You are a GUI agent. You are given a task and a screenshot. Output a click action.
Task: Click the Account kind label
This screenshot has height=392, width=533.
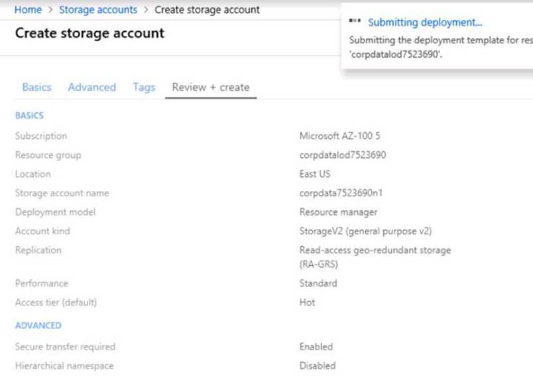pyautogui.click(x=42, y=231)
